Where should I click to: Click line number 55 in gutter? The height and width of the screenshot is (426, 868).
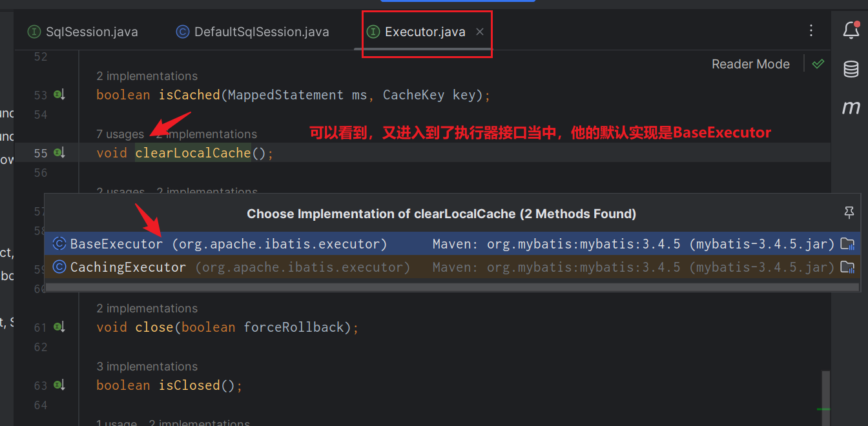click(x=41, y=153)
